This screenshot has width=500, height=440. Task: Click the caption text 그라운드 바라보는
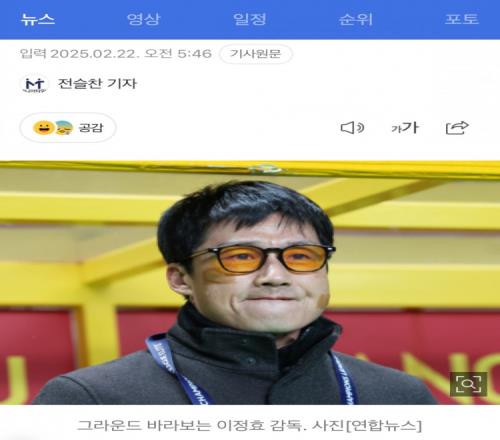click(x=144, y=425)
